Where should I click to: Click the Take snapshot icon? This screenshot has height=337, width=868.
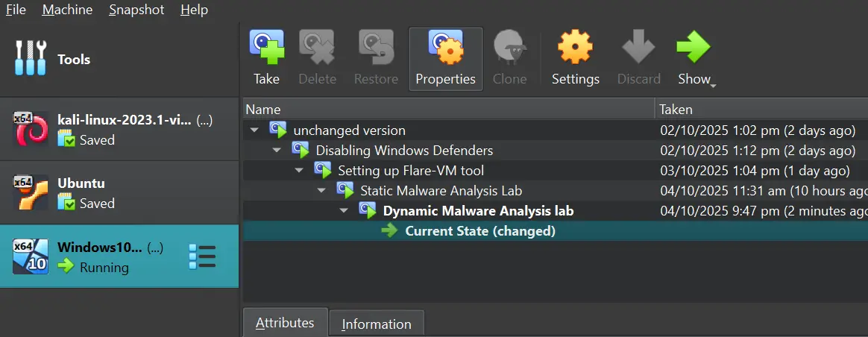pyautogui.click(x=266, y=48)
